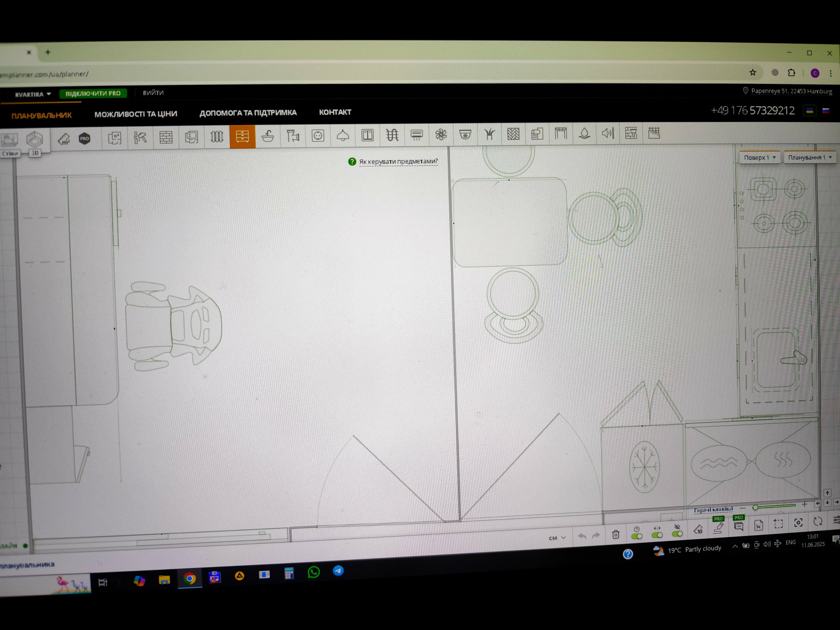
Task: Open МОЖЛИВОСТІ ТА ЦІНИ menu
Action: (x=136, y=114)
